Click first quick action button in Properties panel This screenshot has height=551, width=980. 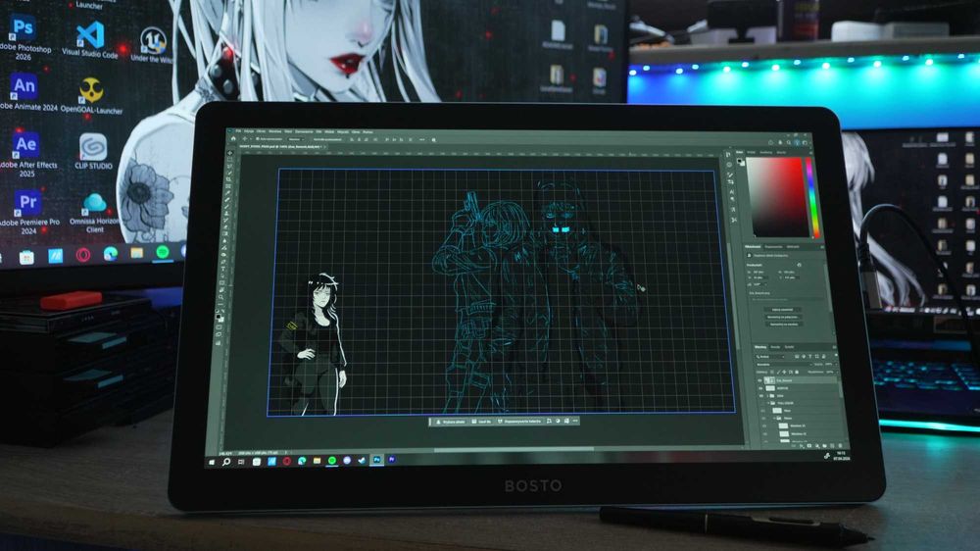click(x=783, y=310)
